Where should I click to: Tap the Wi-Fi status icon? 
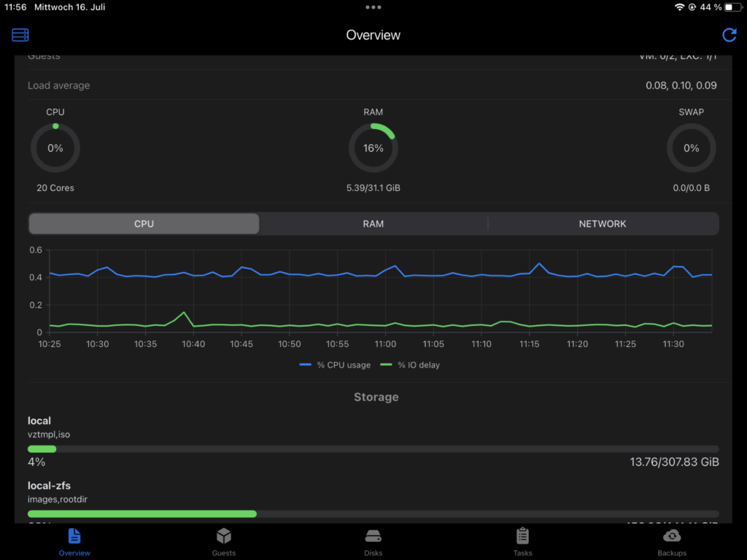[x=679, y=7]
